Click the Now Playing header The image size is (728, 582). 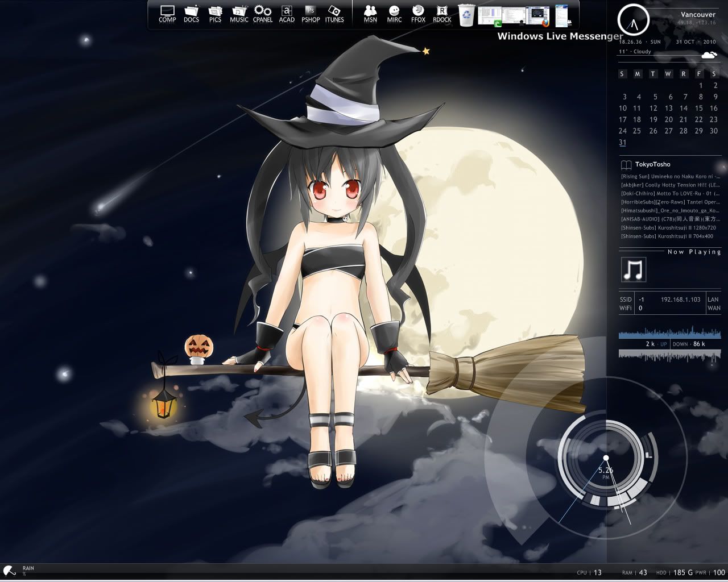click(x=694, y=252)
